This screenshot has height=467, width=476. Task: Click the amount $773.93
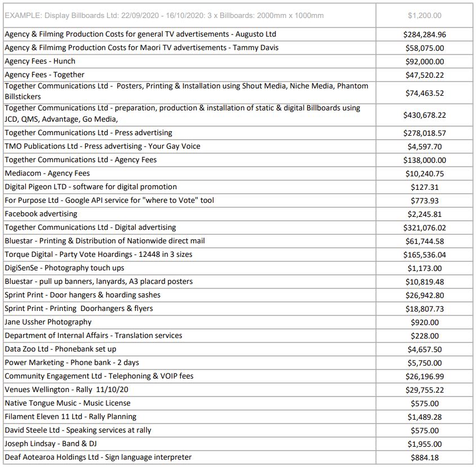[424, 201]
